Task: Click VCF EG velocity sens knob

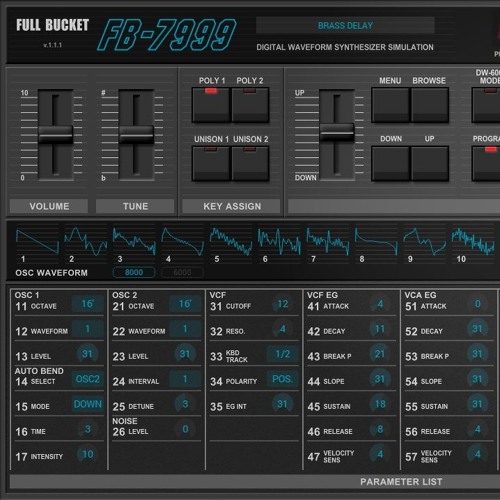Action: [x=380, y=454]
